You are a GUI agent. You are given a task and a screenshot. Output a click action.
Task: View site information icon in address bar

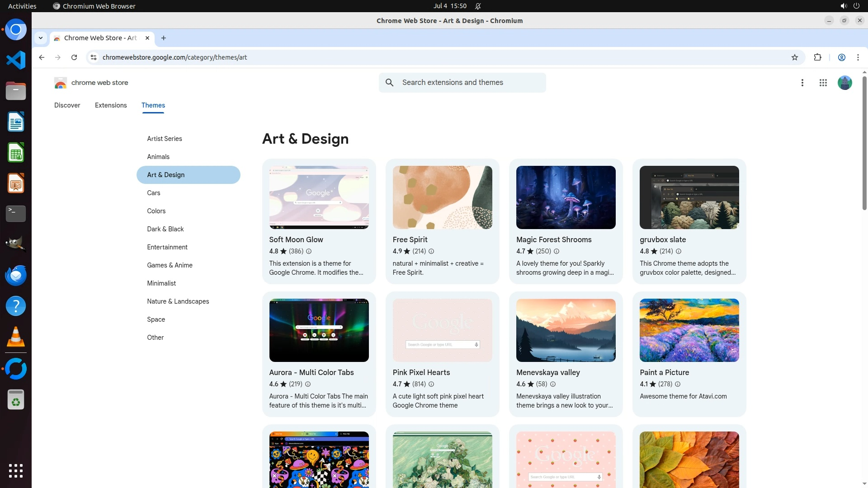click(x=94, y=57)
